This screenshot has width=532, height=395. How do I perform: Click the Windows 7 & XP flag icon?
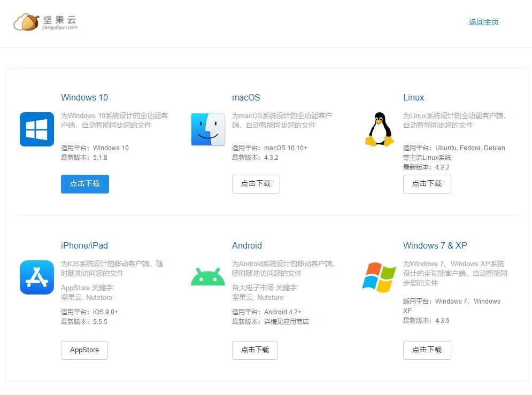(x=379, y=277)
